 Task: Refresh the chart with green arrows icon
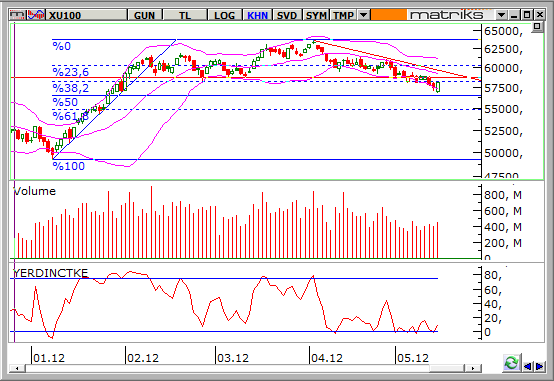point(511,363)
